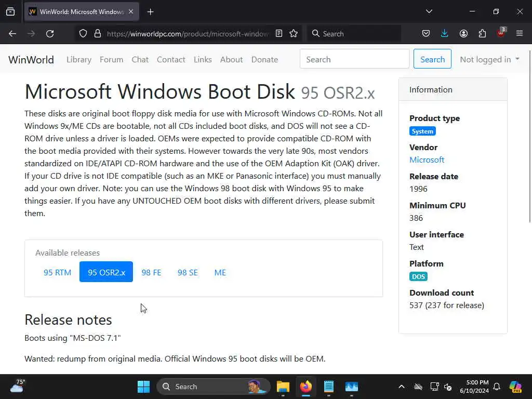Show hidden system tray icons
The width and height of the screenshot is (532, 399).
(x=402, y=387)
